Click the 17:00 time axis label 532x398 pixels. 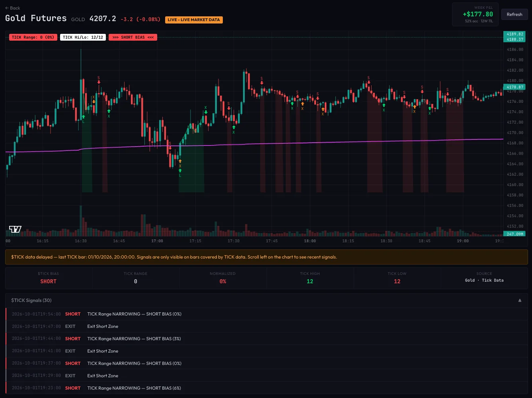coord(157,241)
